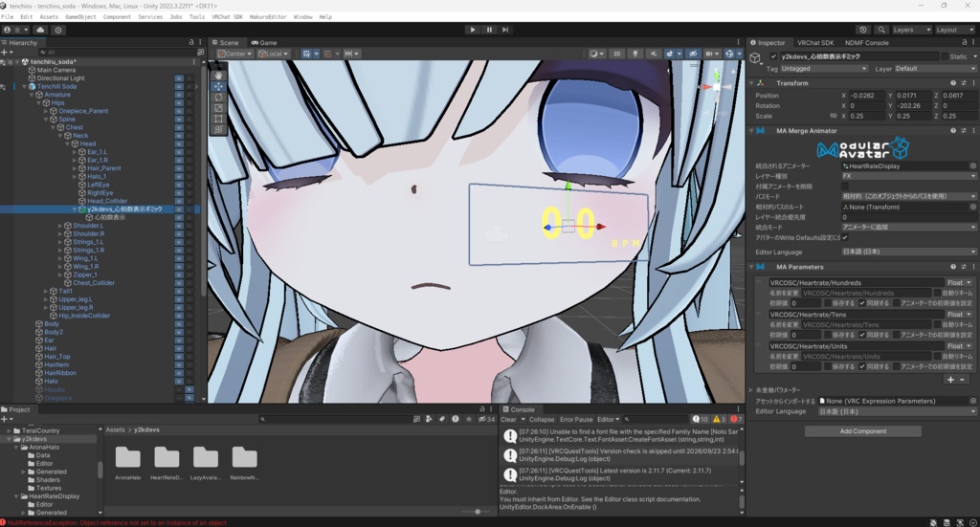Select the Hand view tool in the Scene
This screenshot has width=980, height=527.
pos(218,75)
